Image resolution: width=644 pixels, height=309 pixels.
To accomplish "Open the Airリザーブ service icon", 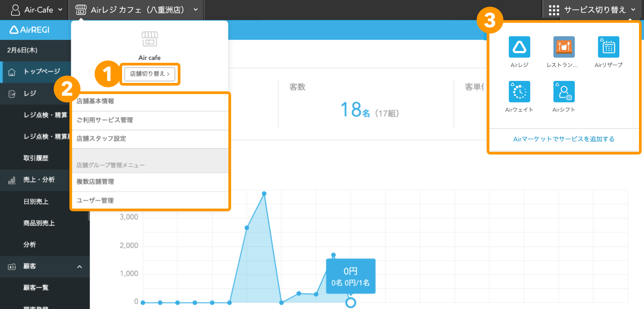I will tap(608, 47).
